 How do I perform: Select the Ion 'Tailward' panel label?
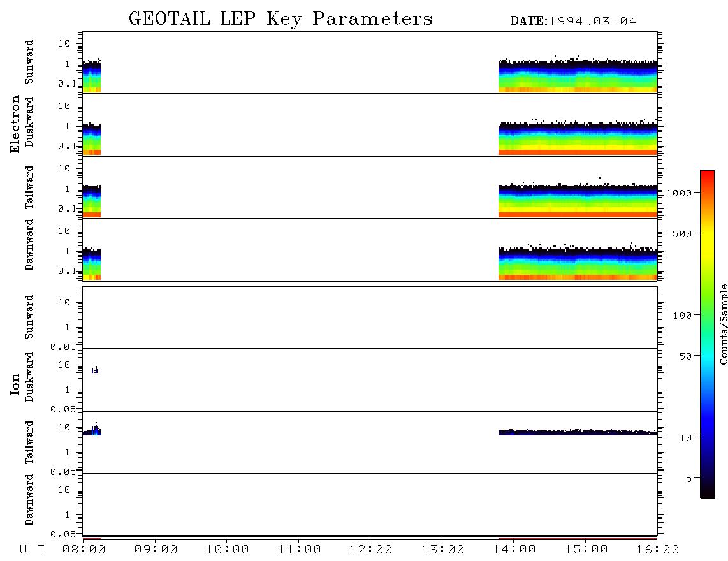click(x=29, y=442)
